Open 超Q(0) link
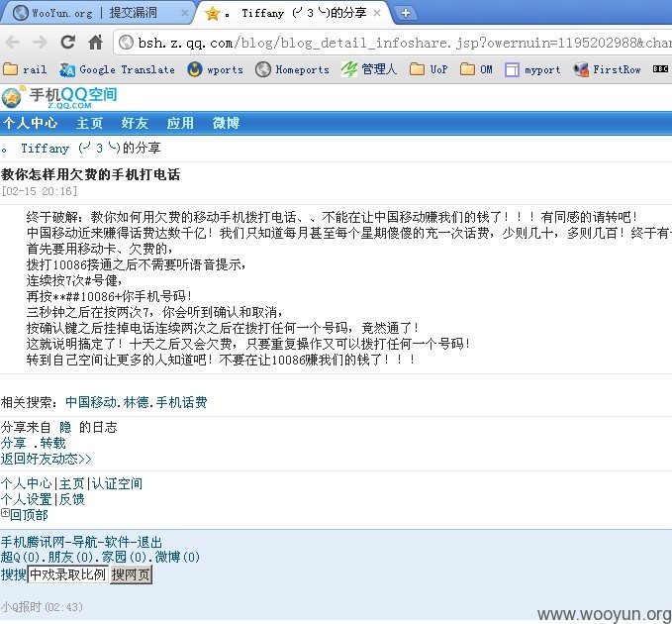672x624 pixels. pyautogui.click(x=20, y=557)
